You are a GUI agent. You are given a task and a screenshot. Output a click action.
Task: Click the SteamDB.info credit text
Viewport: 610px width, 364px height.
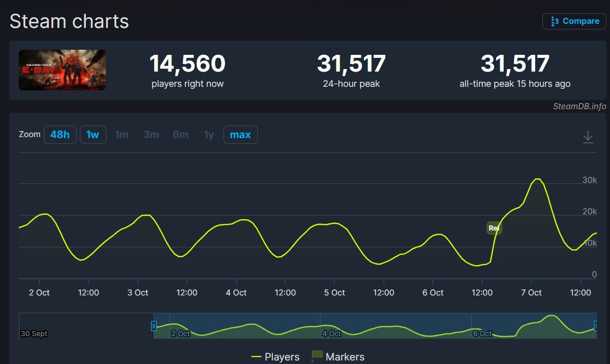coord(579,106)
